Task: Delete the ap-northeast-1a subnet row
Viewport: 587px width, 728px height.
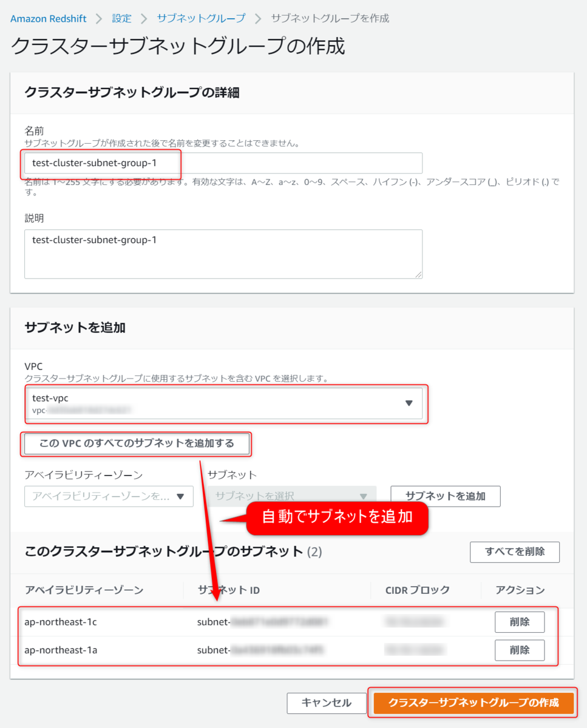Action: [520, 650]
